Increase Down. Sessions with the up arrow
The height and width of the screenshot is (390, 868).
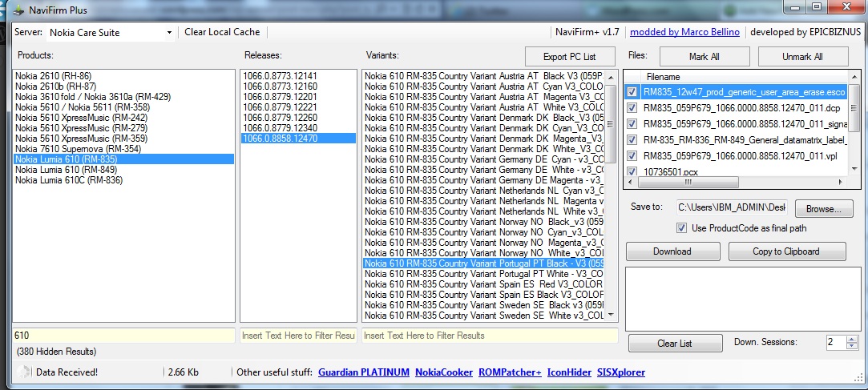pyautogui.click(x=852, y=339)
